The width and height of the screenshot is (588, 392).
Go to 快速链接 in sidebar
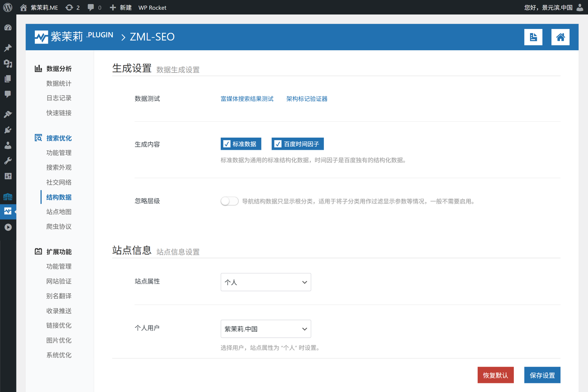point(59,113)
